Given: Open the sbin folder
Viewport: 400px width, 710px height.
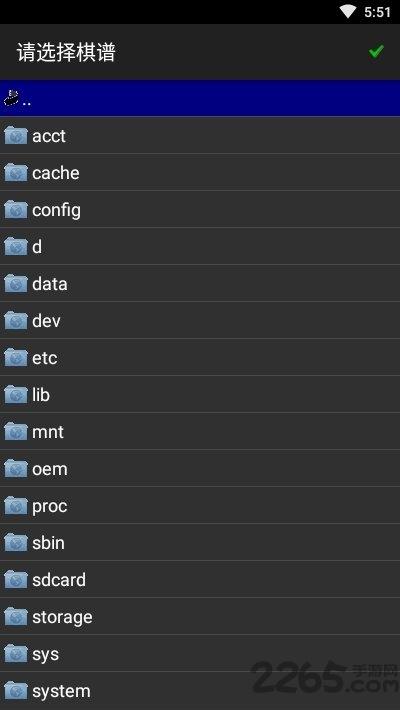Looking at the screenshot, I should [x=200, y=542].
